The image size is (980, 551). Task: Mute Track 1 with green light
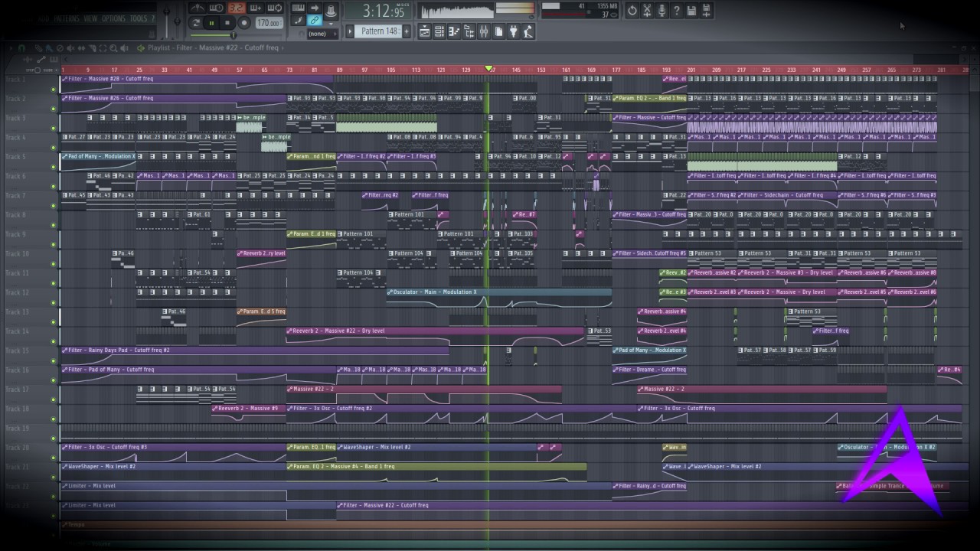pos(54,89)
